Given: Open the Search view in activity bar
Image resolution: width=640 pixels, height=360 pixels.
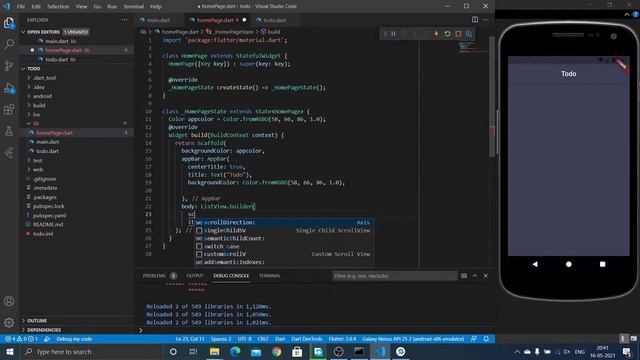Looking at the screenshot, I should [9, 44].
